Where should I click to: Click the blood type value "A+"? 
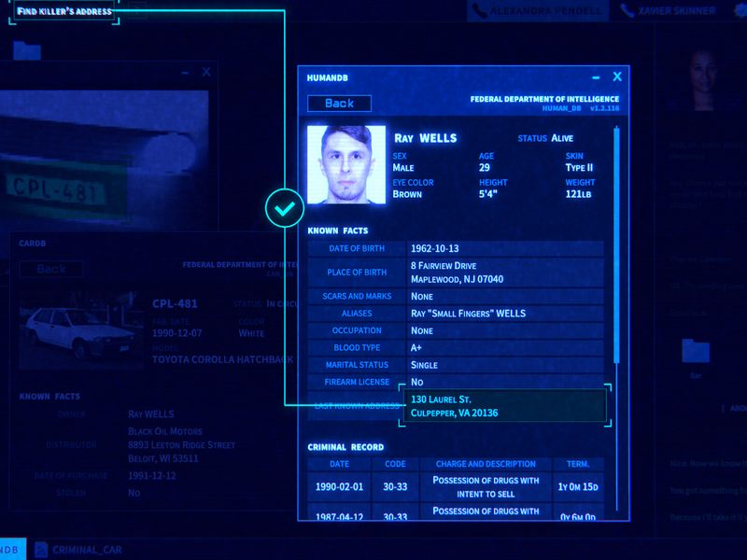click(416, 347)
